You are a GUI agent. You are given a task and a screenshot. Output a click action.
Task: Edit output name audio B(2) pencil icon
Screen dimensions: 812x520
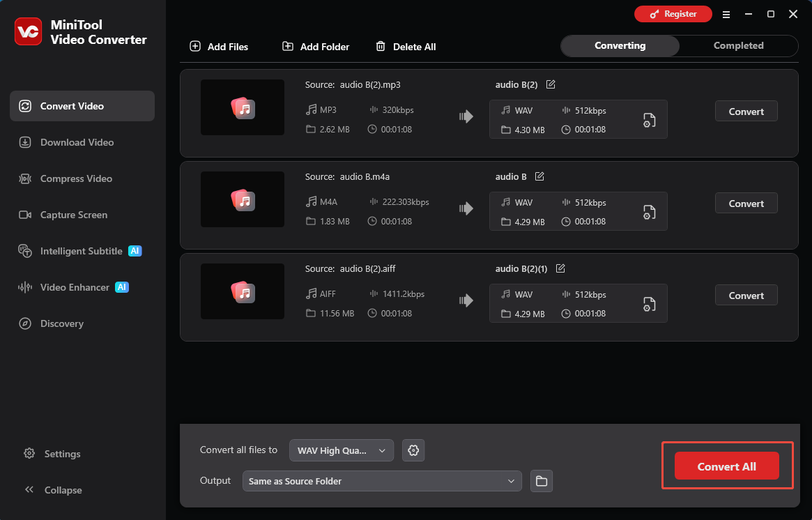click(x=551, y=84)
